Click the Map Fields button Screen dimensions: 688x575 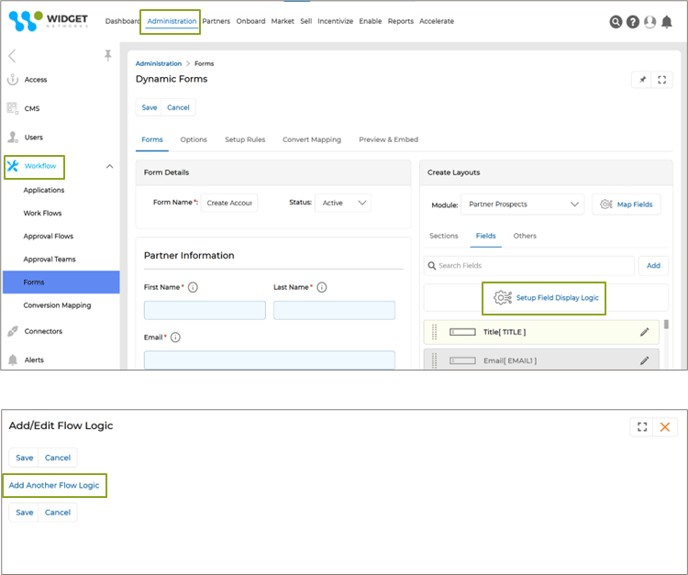pyautogui.click(x=626, y=204)
